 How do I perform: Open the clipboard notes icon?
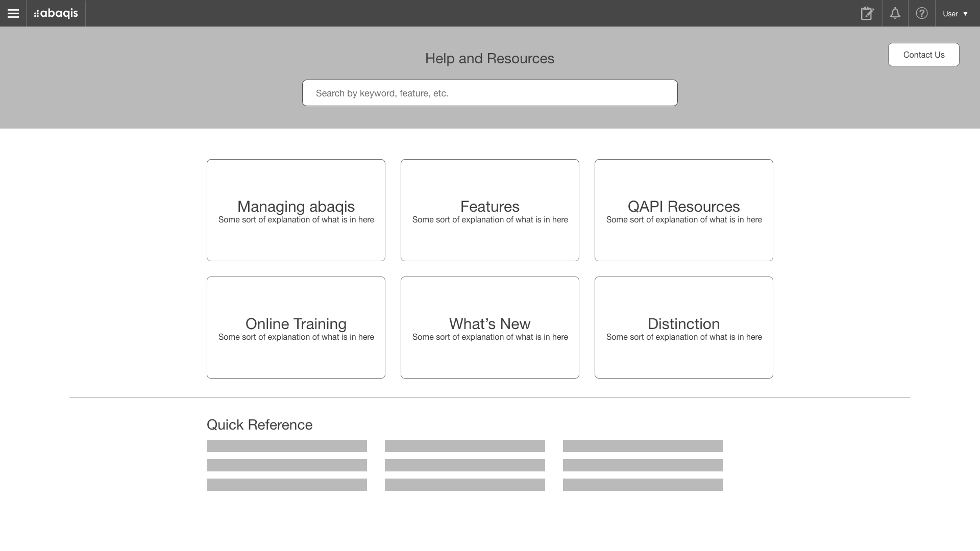tap(867, 13)
